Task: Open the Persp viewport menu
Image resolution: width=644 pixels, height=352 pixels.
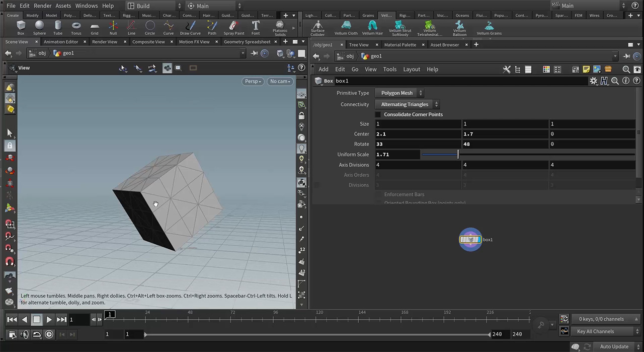Action: (253, 81)
